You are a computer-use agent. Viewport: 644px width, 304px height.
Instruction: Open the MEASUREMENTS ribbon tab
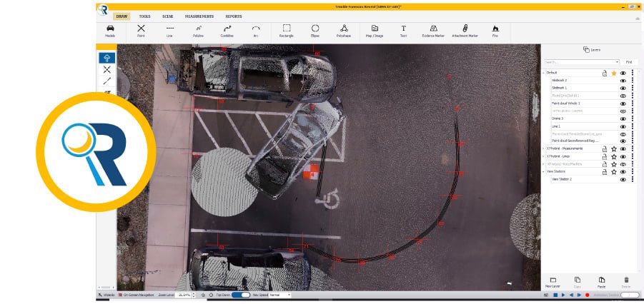click(x=199, y=16)
